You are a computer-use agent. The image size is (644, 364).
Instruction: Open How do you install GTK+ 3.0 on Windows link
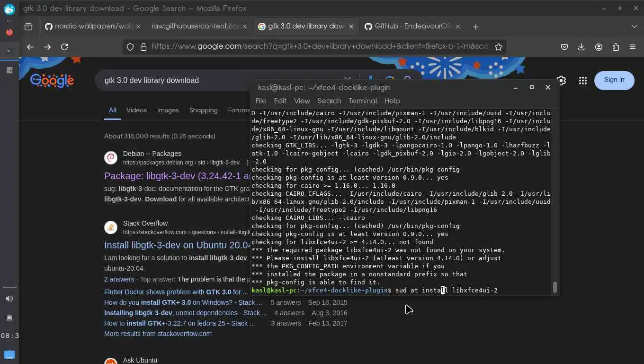click(183, 302)
